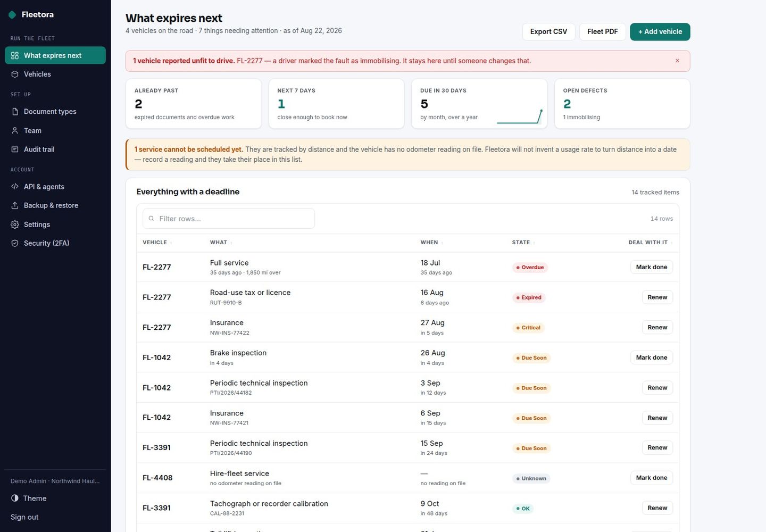This screenshot has height=532, width=766.
Task: Sort table by the Vehicle column
Action: (156, 243)
